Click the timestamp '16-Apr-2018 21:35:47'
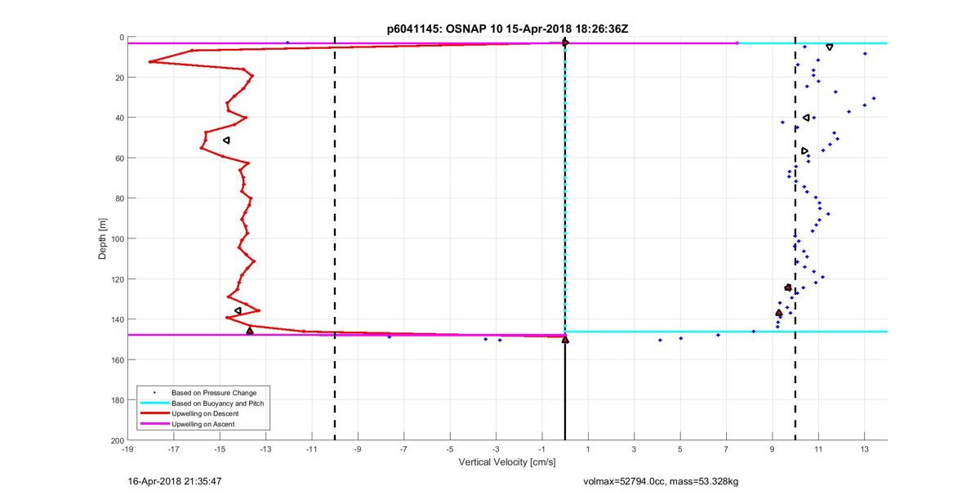This screenshot has height=495, width=980. pyautogui.click(x=174, y=482)
